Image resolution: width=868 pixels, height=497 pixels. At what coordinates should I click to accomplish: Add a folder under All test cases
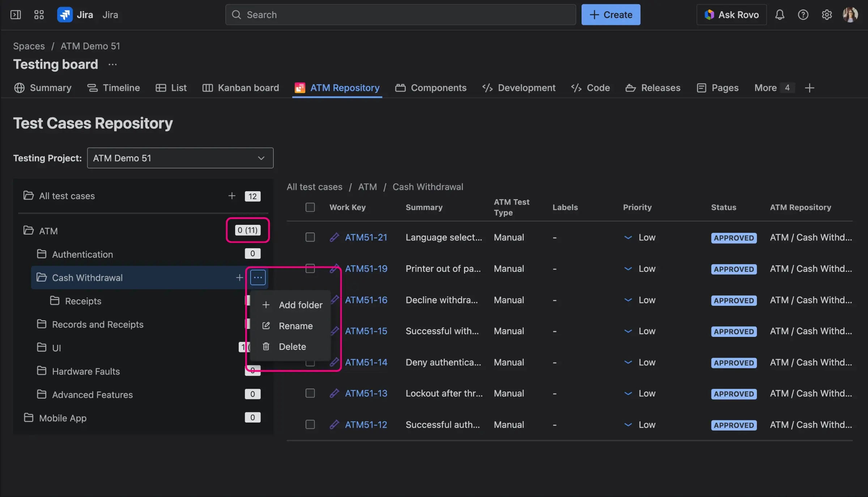click(232, 196)
